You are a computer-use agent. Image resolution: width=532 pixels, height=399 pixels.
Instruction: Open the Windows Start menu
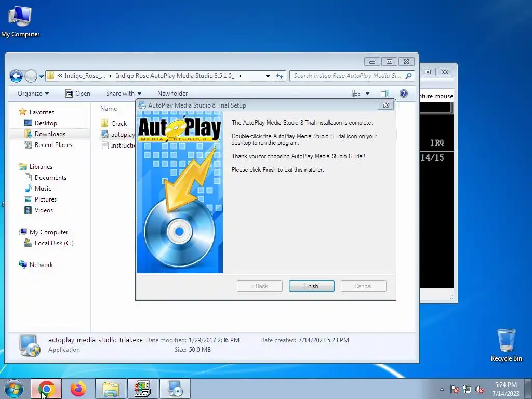coord(14,389)
